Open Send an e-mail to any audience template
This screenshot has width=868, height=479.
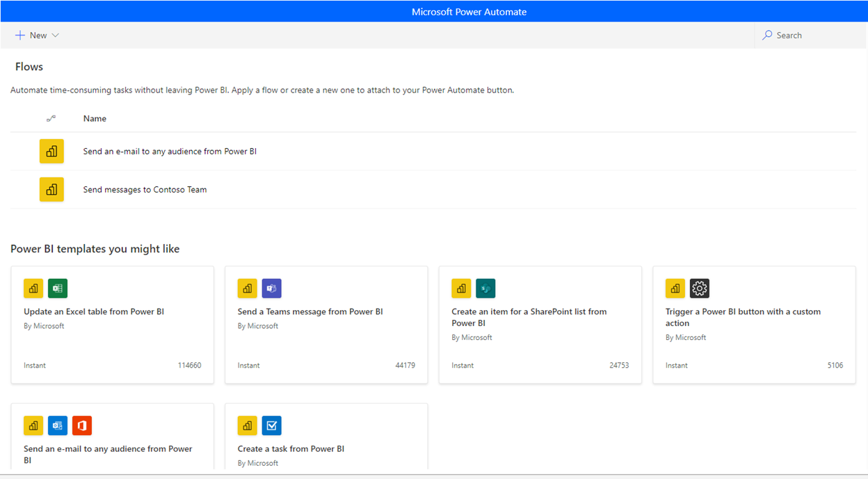tap(108, 454)
